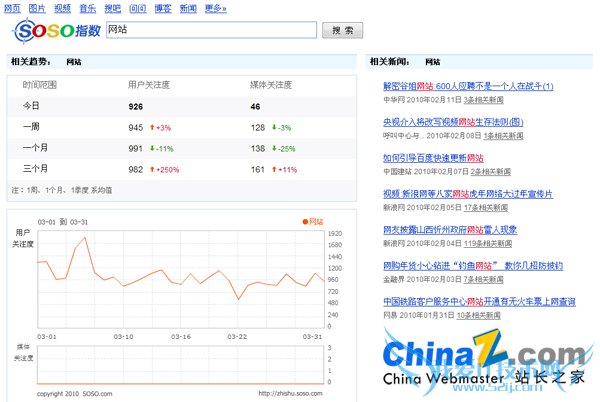Click the copyright 2010 SOSO.com text
600x402 pixels.
[75, 394]
